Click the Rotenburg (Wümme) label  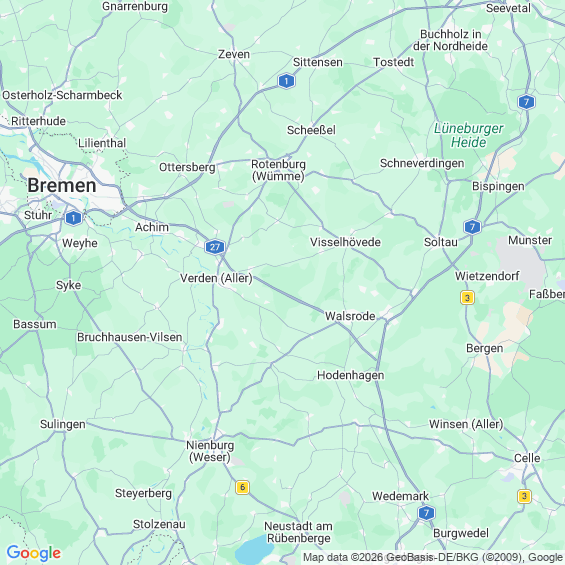click(x=278, y=170)
